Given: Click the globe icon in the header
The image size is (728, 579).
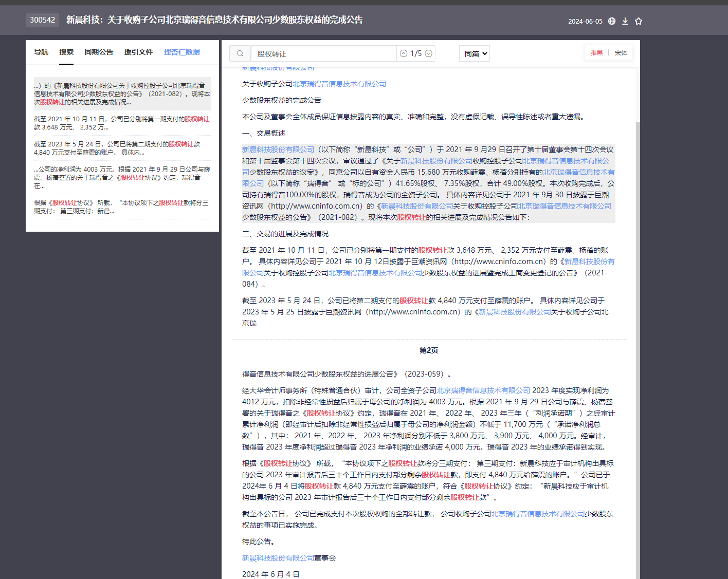Looking at the screenshot, I should [x=612, y=21].
